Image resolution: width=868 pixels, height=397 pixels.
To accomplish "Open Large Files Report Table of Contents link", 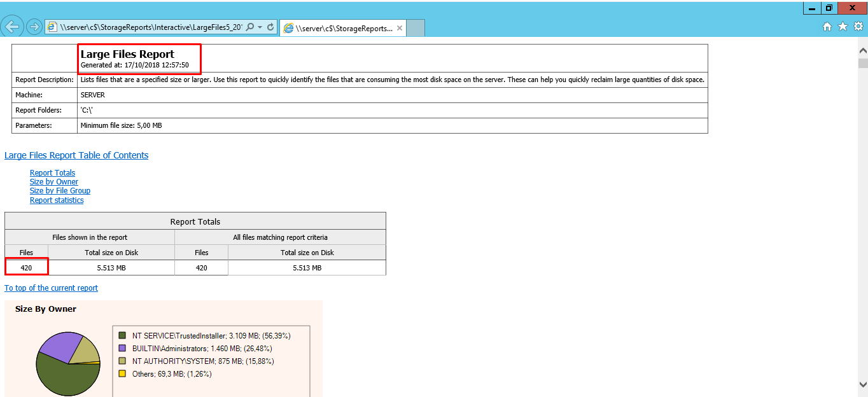I will (76, 155).
